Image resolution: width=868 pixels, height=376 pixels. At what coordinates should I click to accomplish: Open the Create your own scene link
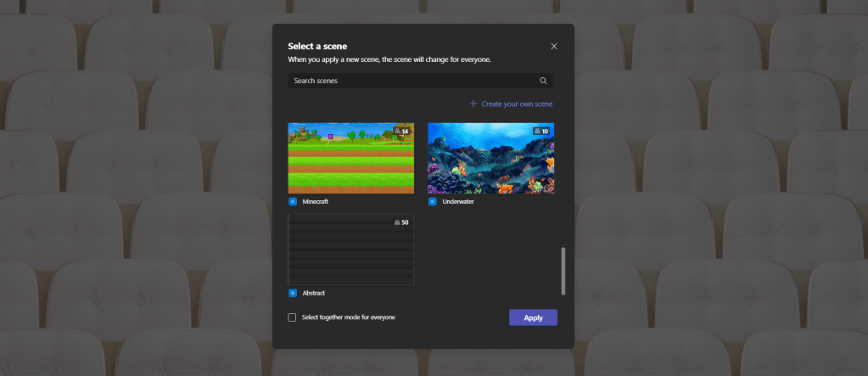coord(517,104)
